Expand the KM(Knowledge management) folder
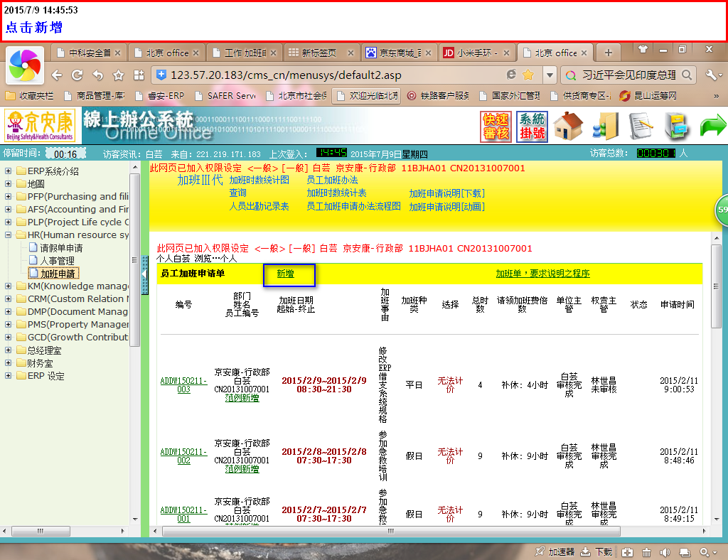Viewport: 728px width, 560px height. tap(9, 286)
